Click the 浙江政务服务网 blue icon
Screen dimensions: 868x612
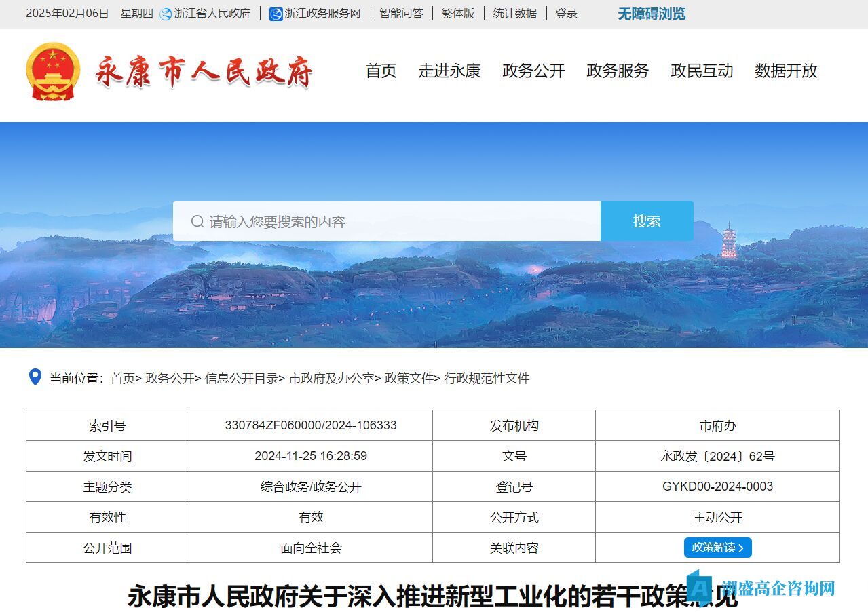point(276,14)
